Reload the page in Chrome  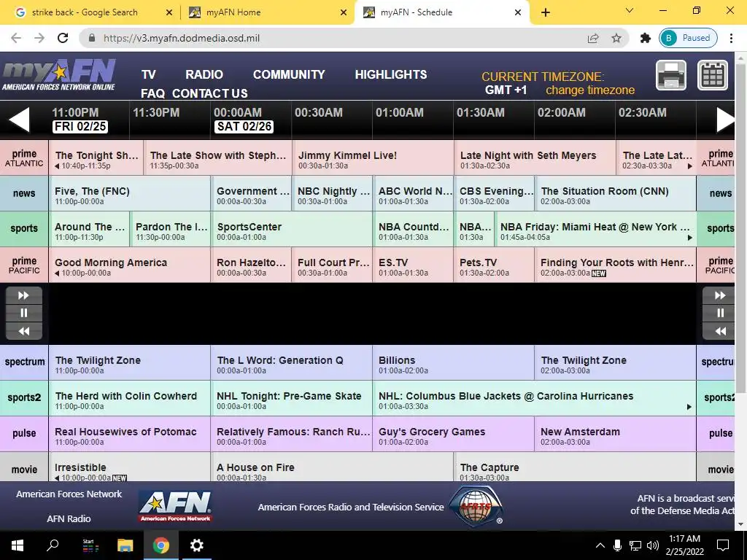(x=63, y=38)
